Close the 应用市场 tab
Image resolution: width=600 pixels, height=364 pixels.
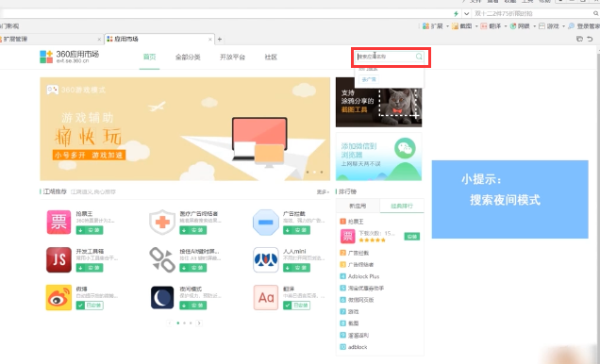210,39
